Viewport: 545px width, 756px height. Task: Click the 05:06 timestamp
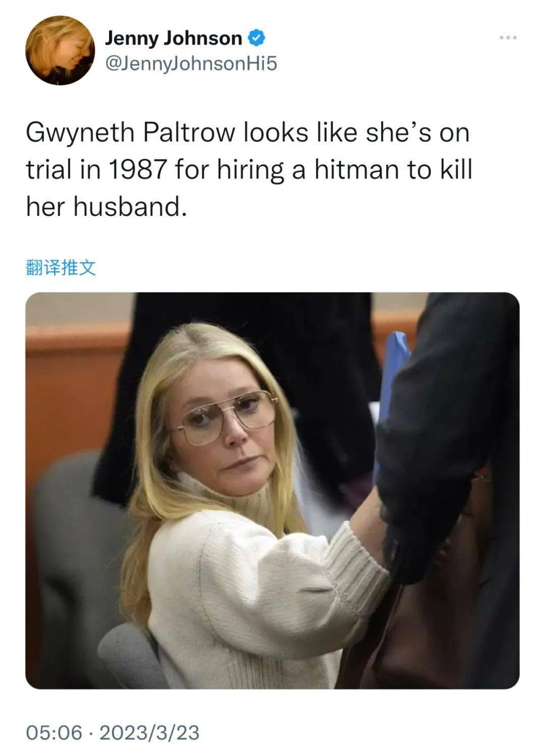click(x=54, y=732)
